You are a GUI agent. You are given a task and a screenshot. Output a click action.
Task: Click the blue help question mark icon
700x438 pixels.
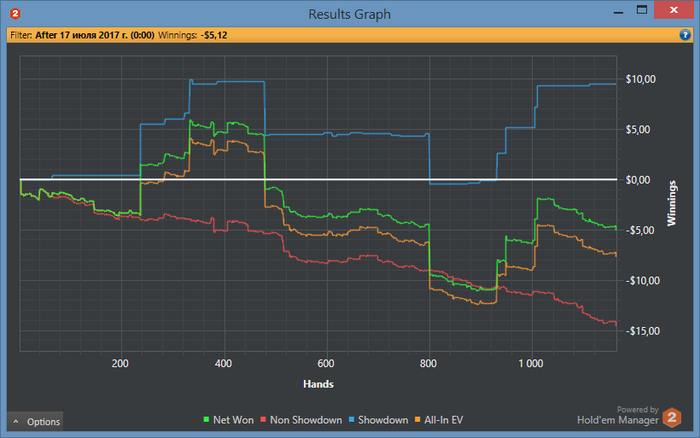pos(685,35)
